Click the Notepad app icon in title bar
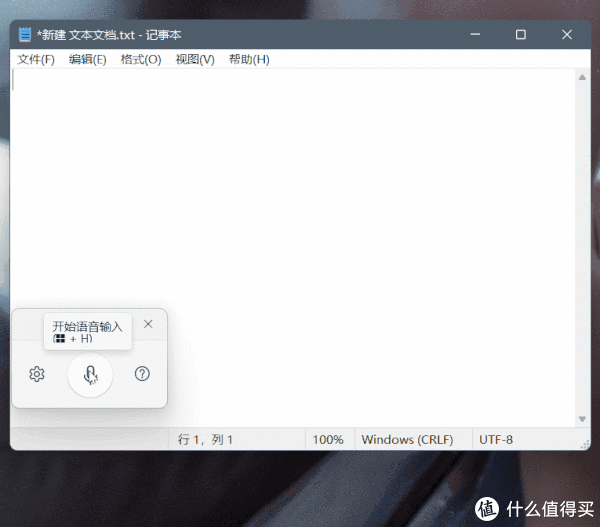 pos(25,34)
